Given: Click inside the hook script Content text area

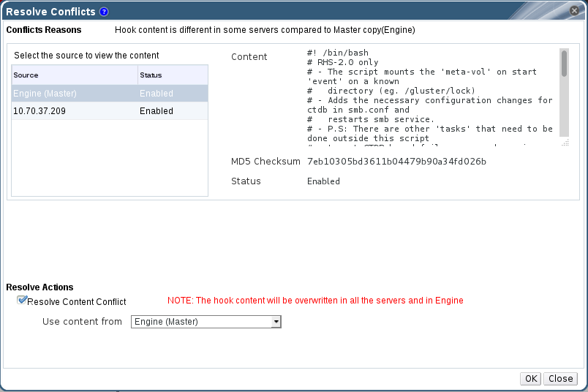Looking at the screenshot, I should tap(430, 95).
